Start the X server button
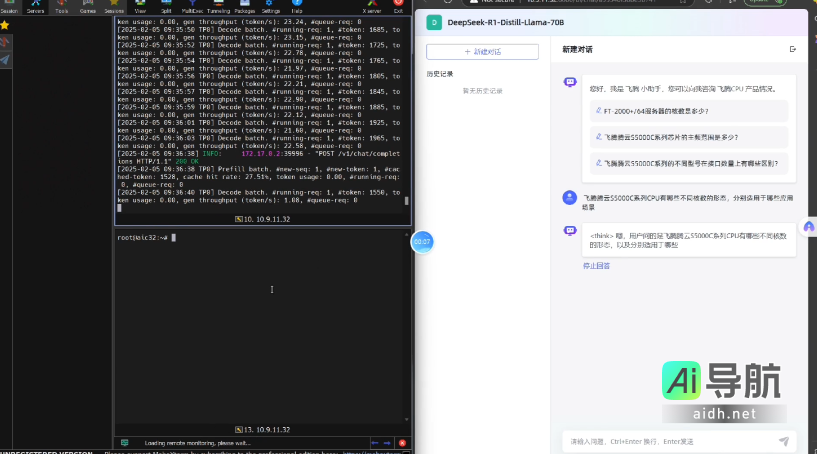The image size is (817, 454). 372,6
